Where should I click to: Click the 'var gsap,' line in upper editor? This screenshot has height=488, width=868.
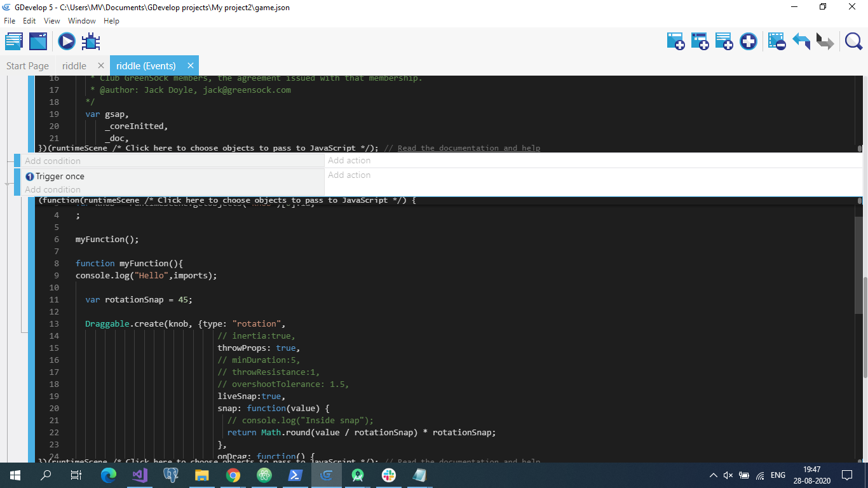click(107, 114)
